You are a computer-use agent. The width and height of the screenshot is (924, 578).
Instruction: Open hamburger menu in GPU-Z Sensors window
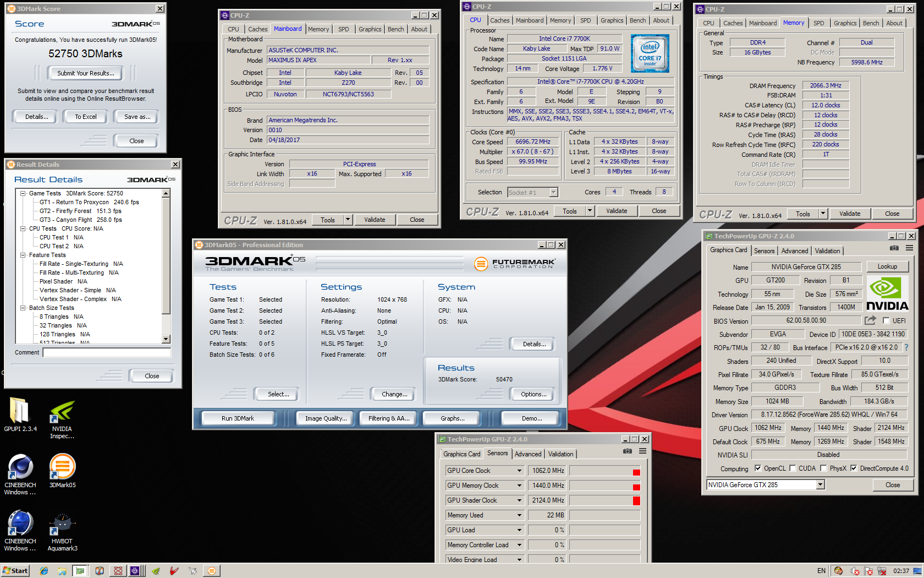point(642,451)
